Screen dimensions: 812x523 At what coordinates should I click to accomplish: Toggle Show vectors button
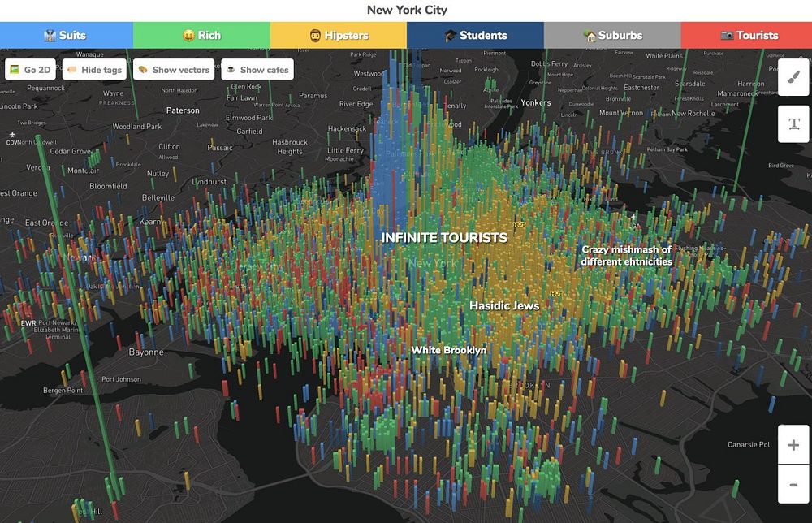[x=174, y=69]
